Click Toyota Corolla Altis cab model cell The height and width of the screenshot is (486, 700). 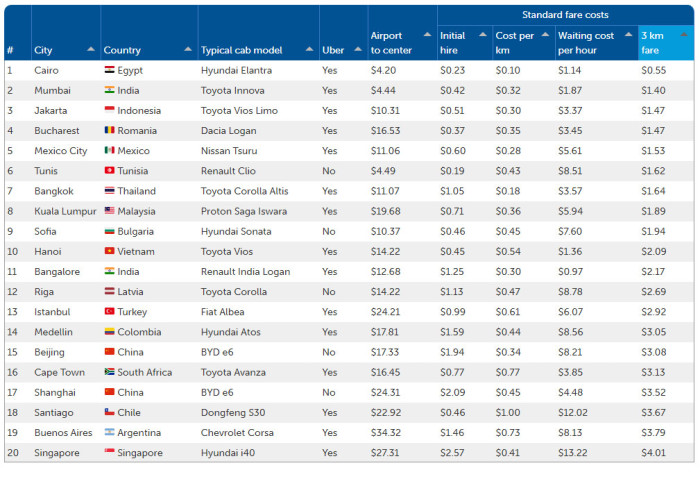(245, 191)
